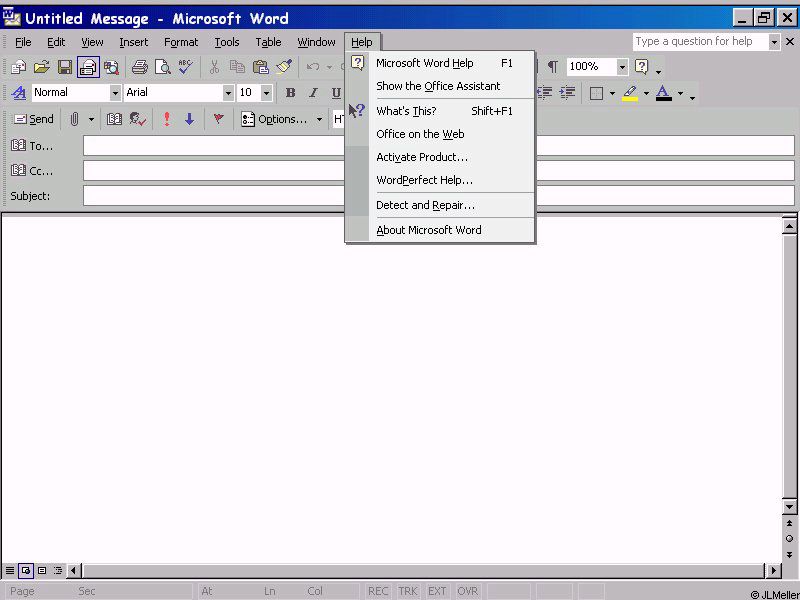800x600 pixels.
Task: Click the New Blank Document icon
Action: coord(18,67)
